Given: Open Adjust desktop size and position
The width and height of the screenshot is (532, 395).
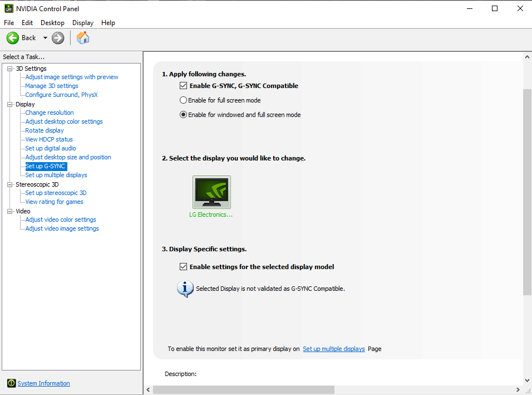Looking at the screenshot, I should (68, 157).
